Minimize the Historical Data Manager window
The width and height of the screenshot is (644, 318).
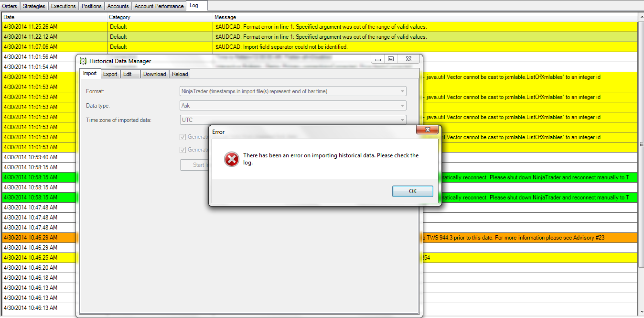(x=378, y=59)
